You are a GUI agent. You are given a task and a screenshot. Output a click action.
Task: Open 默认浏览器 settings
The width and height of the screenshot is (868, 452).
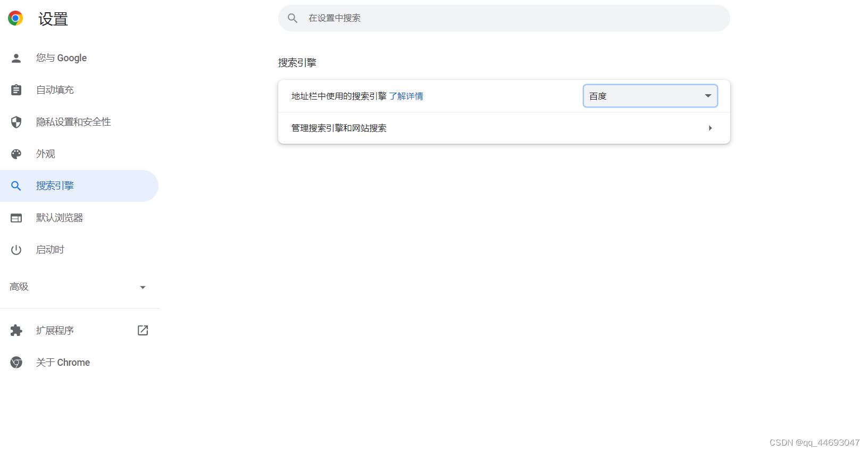click(60, 218)
